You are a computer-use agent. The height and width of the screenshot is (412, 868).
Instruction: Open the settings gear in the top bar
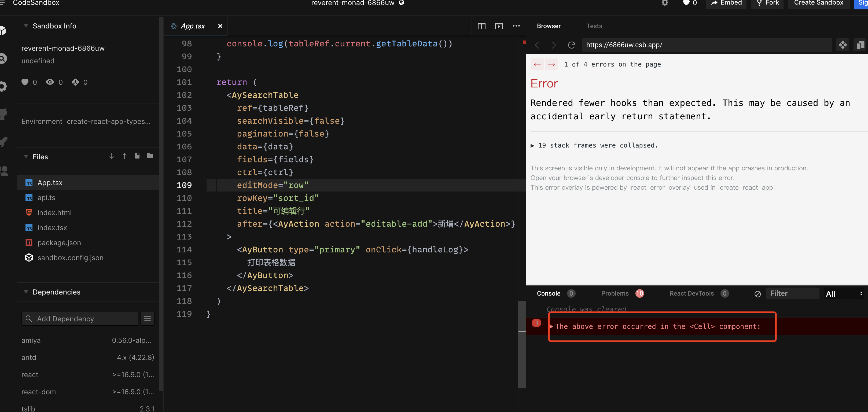664,3
